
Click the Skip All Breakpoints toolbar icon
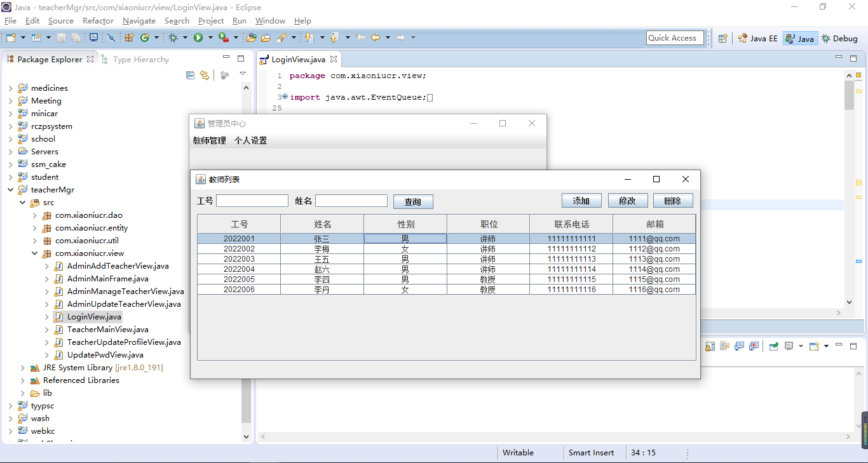click(111, 37)
